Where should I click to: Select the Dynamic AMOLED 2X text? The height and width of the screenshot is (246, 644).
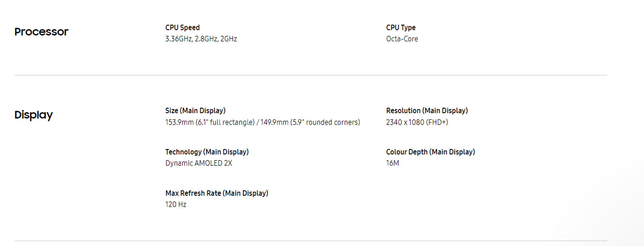tap(199, 163)
